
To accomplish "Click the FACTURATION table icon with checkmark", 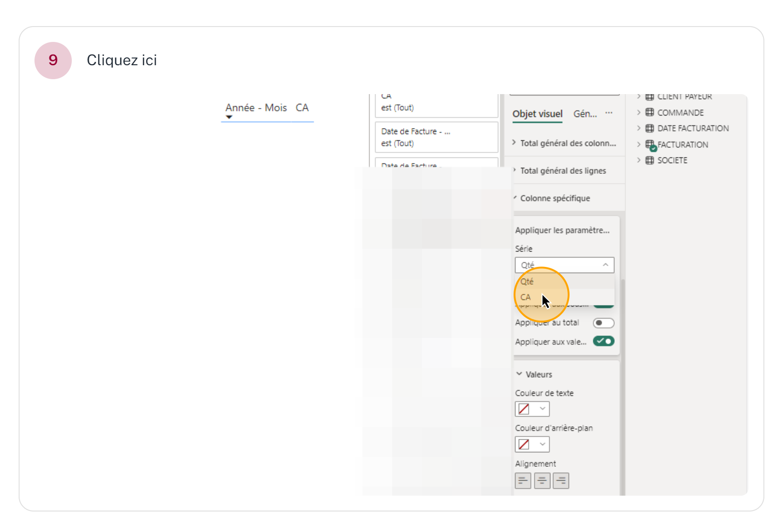I will pos(650,145).
